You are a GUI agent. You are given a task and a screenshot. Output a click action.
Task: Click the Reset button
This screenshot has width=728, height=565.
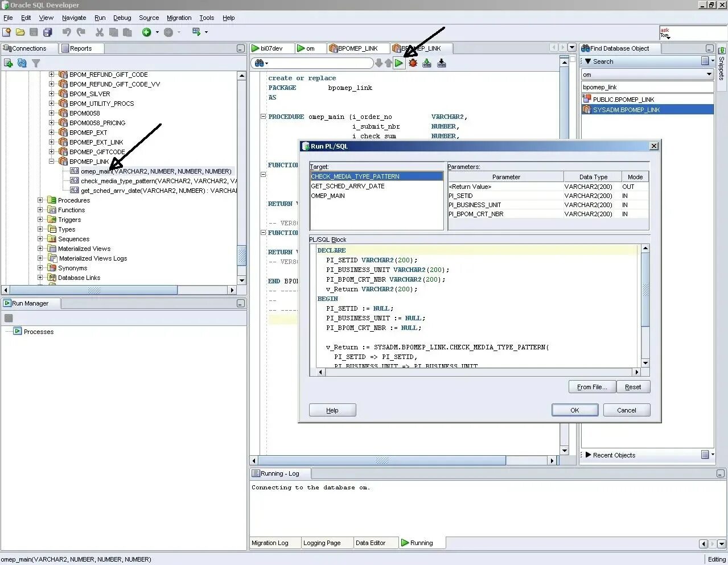coord(633,387)
